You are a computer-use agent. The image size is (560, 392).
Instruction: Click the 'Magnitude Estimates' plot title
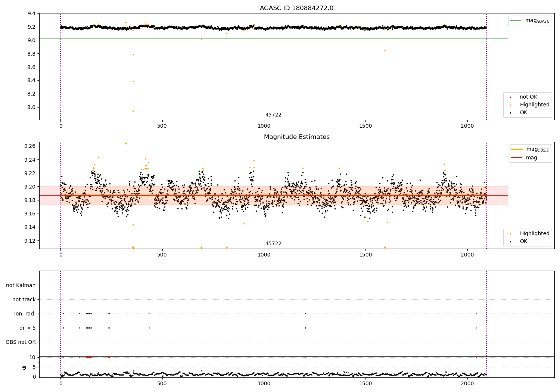click(296, 137)
